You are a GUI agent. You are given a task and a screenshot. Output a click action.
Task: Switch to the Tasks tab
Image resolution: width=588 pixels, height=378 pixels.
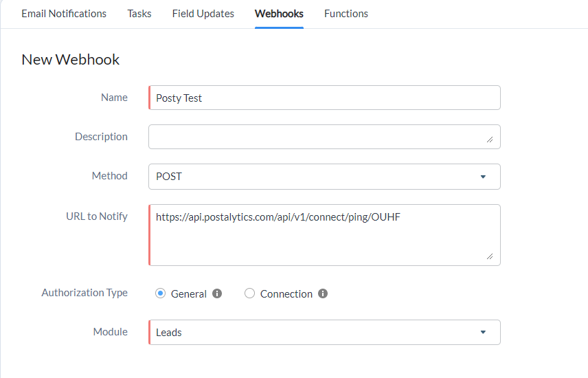(x=139, y=14)
